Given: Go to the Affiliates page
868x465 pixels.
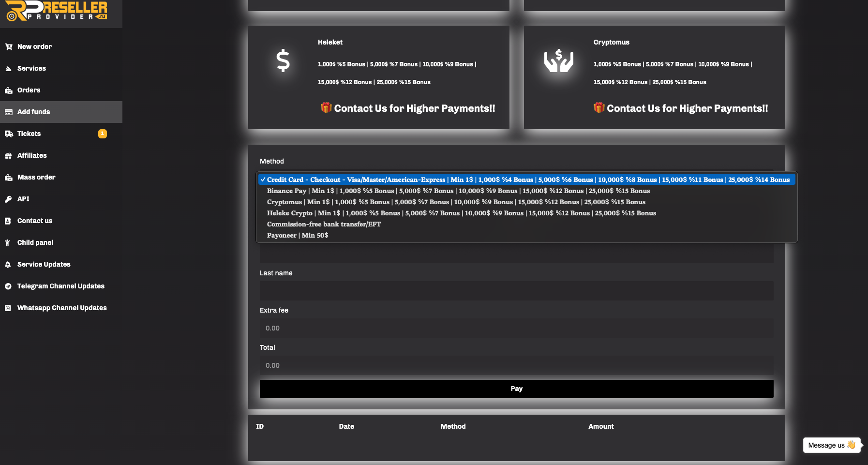Looking at the screenshot, I should [32, 156].
